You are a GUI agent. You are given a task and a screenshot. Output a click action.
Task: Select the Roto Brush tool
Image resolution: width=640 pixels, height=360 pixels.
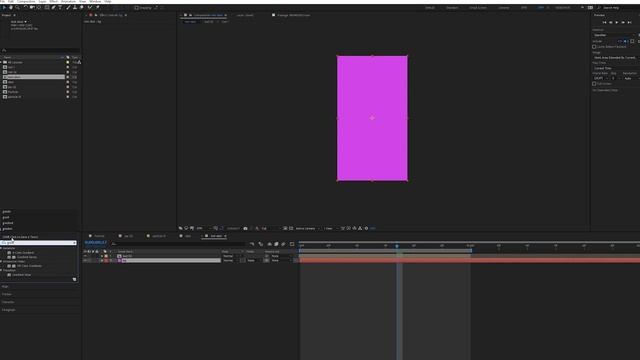90,7
